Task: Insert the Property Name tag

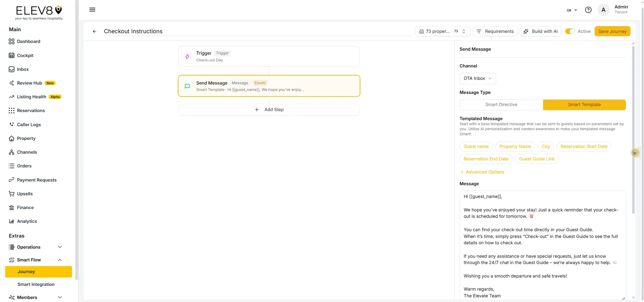Action: tap(515, 147)
